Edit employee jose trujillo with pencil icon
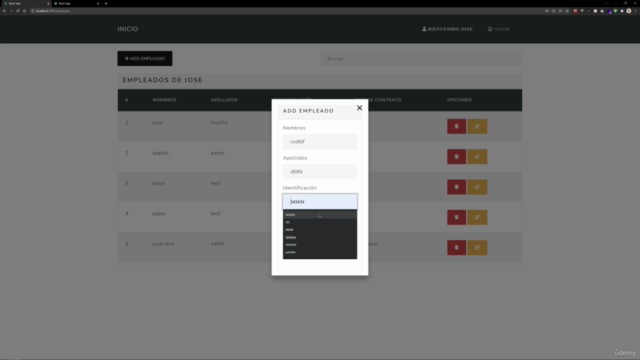 pos(477,127)
